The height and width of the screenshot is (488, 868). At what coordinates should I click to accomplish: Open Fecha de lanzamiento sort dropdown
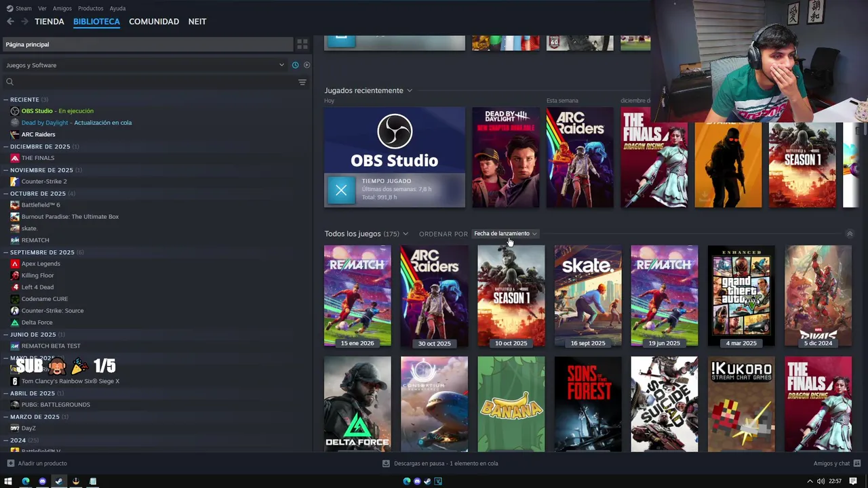[x=505, y=234]
